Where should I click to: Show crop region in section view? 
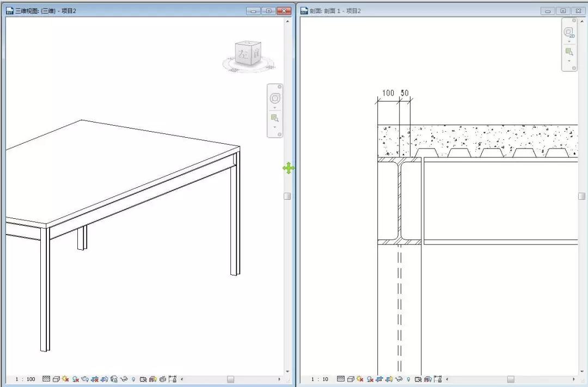389,379
